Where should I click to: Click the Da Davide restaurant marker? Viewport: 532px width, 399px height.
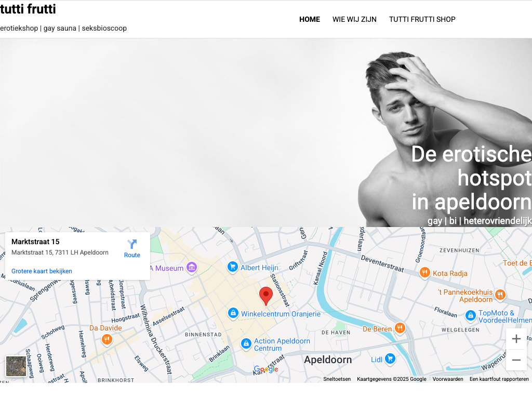(107, 339)
